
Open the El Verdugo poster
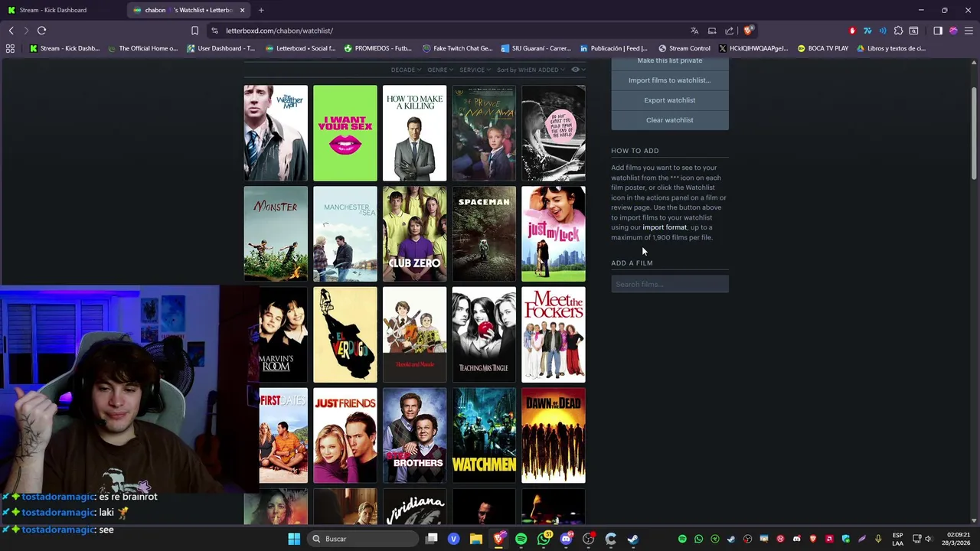(x=345, y=334)
